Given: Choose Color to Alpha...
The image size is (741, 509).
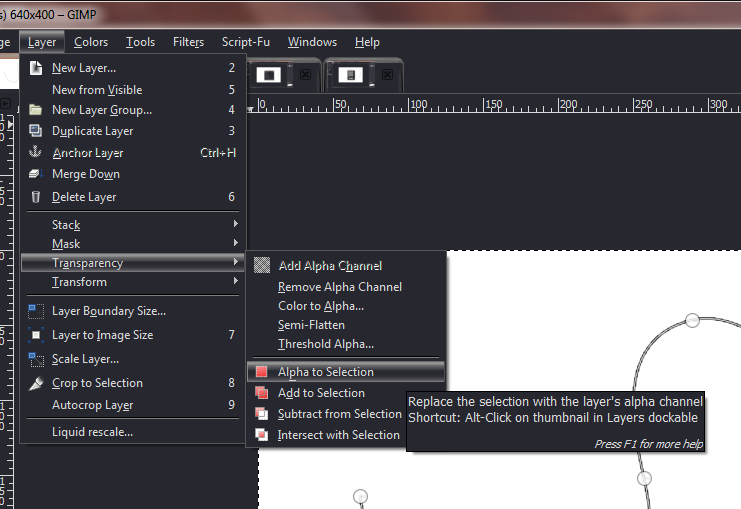Looking at the screenshot, I should coord(345,306).
